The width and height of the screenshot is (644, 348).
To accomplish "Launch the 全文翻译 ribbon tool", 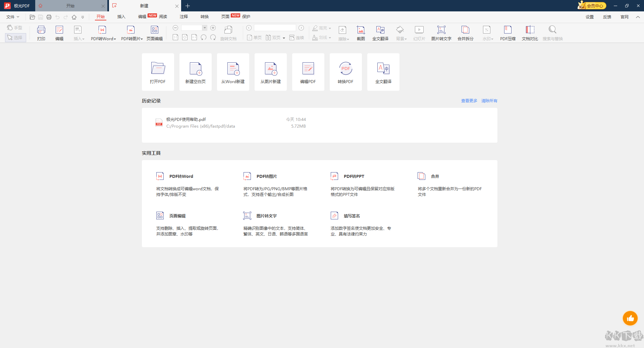I will click(380, 33).
